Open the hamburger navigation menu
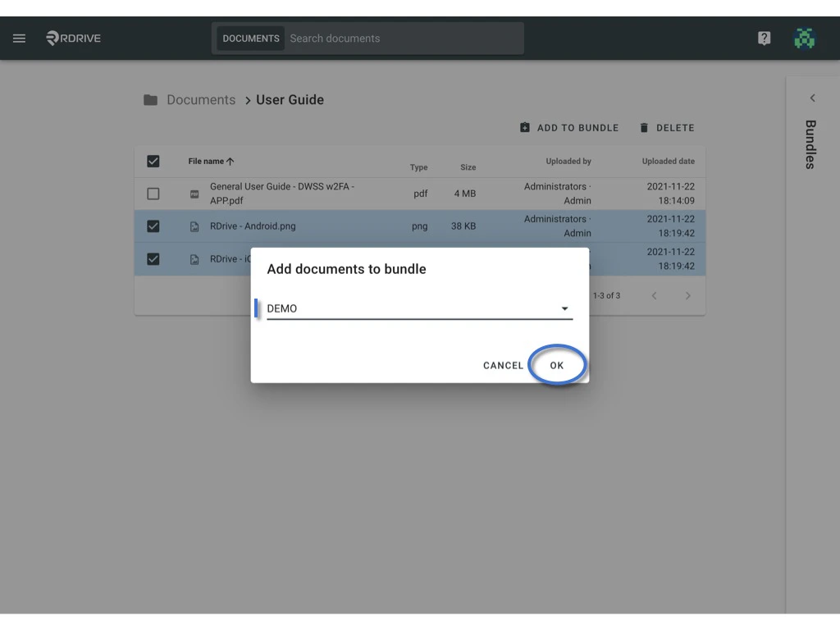This screenshot has height=630, width=840. pyautogui.click(x=19, y=38)
